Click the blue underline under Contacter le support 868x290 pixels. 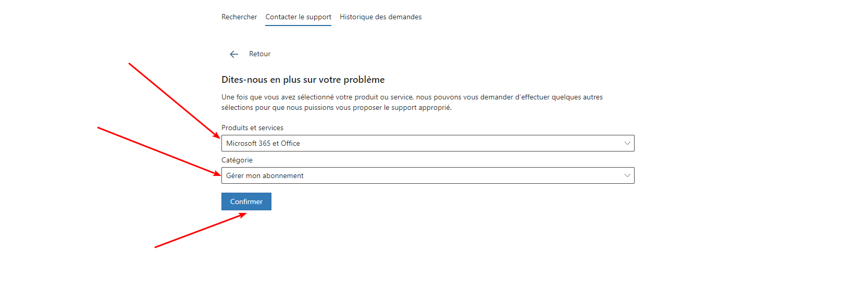[298, 25]
